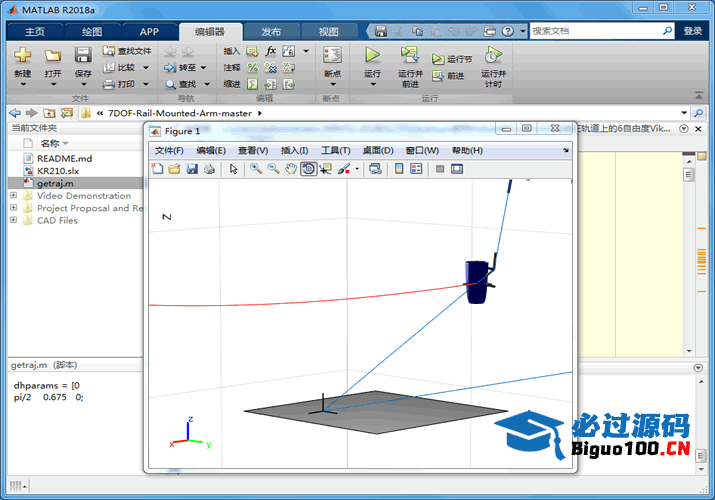The height and width of the screenshot is (500, 715).
Task: Select the Rotate 3D tool in Figure toolbar
Action: (x=308, y=169)
